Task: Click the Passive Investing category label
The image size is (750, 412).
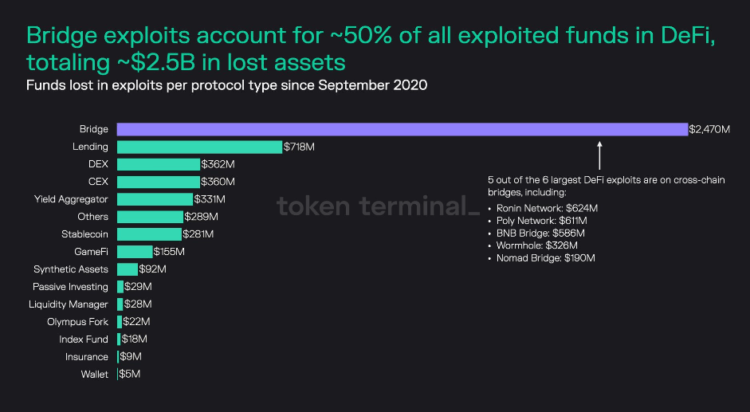Action: click(x=72, y=287)
